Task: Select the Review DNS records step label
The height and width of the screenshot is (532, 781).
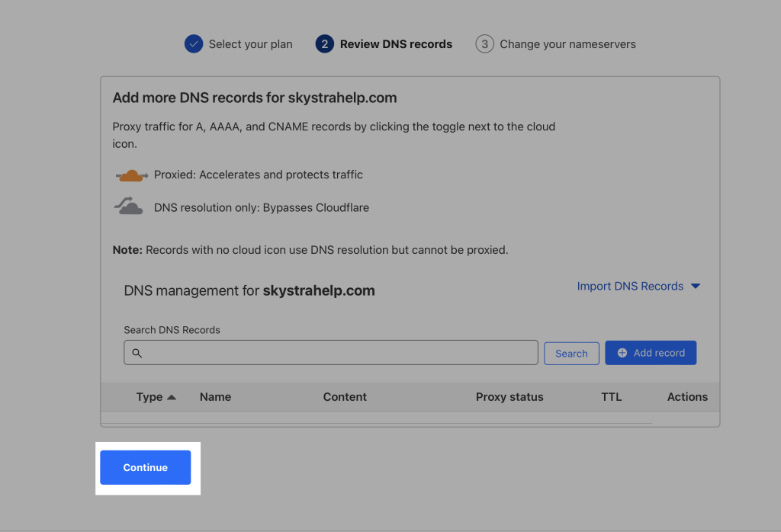Action: coord(396,44)
